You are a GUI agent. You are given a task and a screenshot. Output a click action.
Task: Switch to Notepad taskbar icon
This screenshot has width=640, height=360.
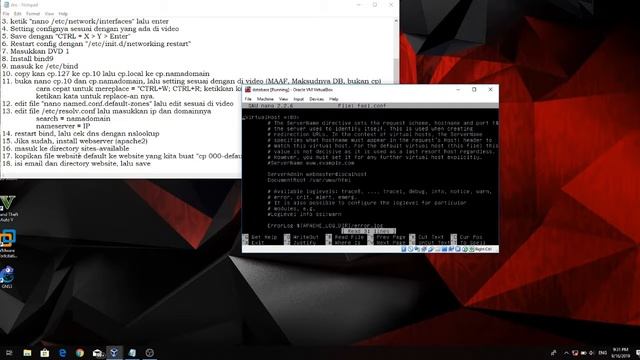[x=132, y=353]
